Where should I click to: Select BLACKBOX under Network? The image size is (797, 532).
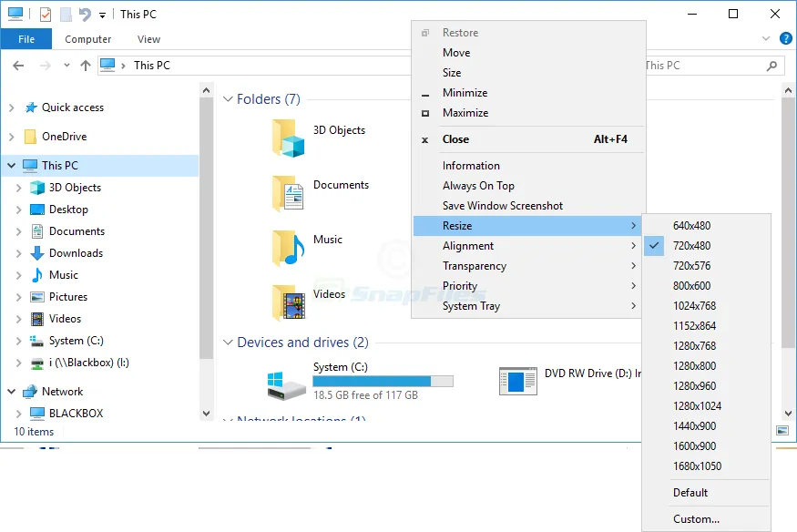[x=77, y=413]
